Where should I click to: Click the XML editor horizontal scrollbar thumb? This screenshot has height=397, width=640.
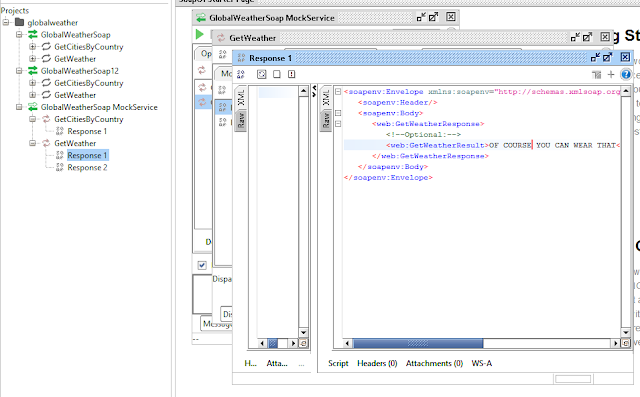click(x=418, y=344)
